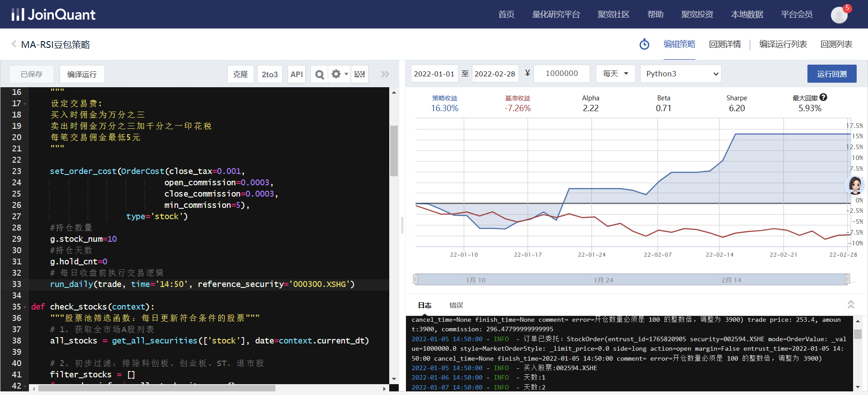Select the 日志 log tab

point(425,305)
